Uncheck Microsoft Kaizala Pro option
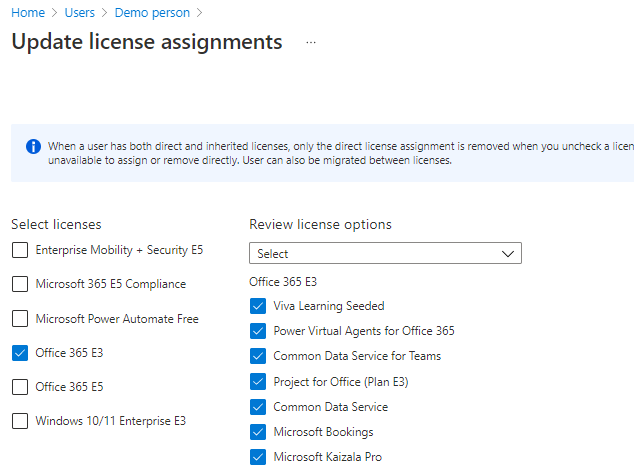Viewport: 634px width, 467px height. click(258, 457)
